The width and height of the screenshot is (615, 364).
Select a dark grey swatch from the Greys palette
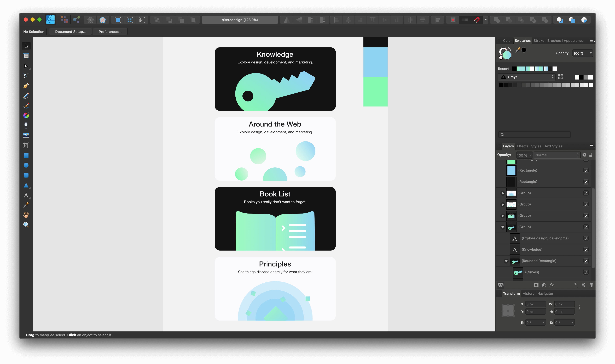tap(506, 84)
